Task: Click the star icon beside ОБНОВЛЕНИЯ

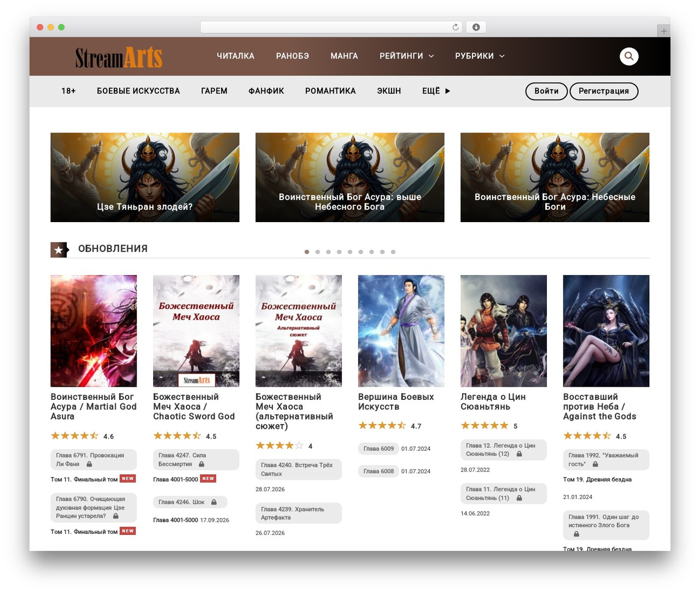Action: coord(59,250)
